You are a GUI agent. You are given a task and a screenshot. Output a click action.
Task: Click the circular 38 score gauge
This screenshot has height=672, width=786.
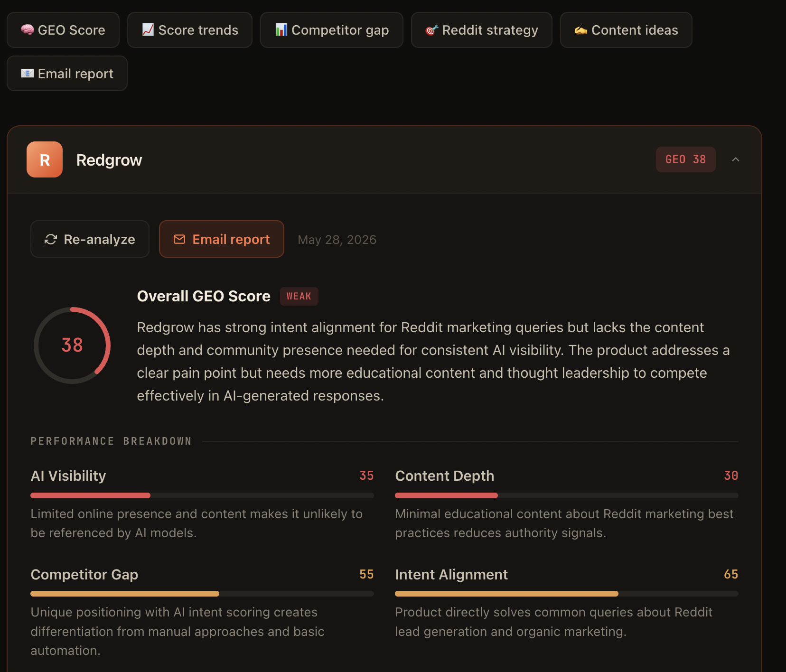pyautogui.click(x=72, y=345)
